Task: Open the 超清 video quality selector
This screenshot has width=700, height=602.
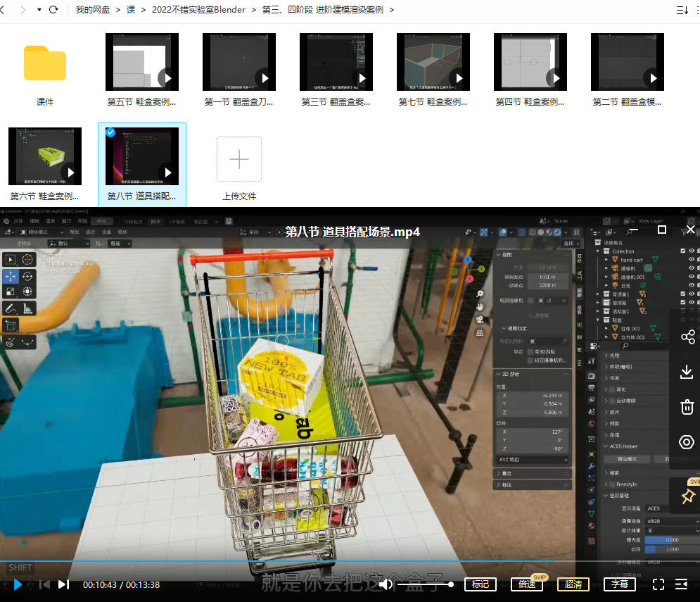Action: (x=573, y=584)
